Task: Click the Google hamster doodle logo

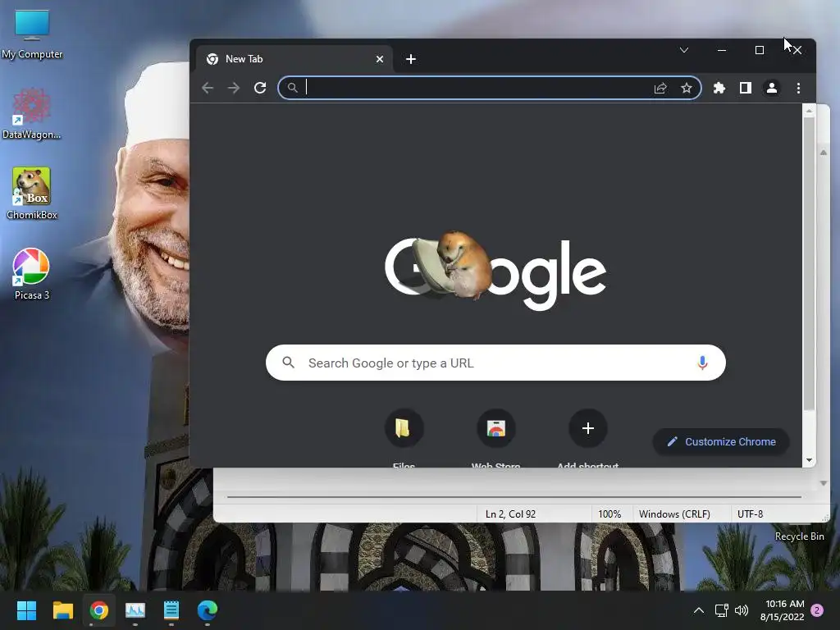Action: pyautogui.click(x=495, y=272)
